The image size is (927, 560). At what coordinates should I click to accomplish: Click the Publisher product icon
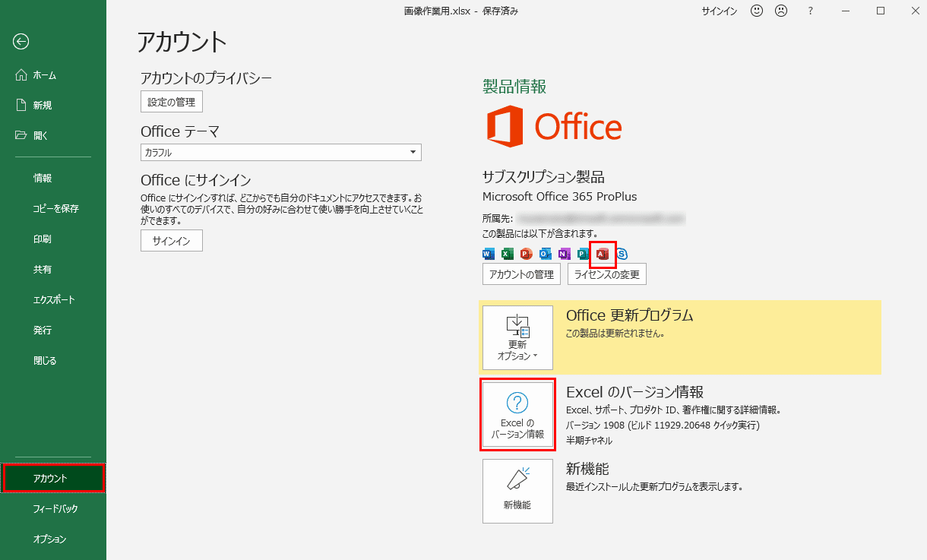[584, 254]
